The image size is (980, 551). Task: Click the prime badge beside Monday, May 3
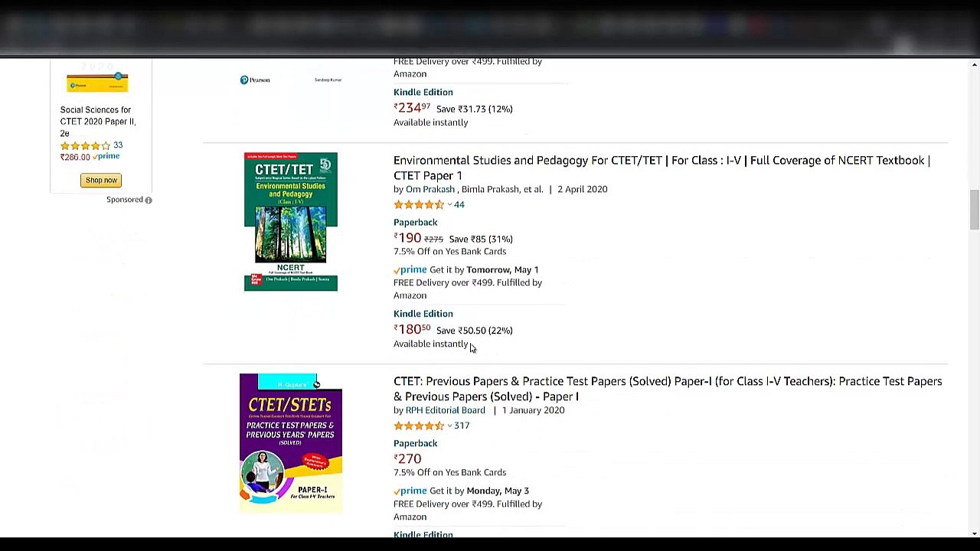click(x=410, y=491)
